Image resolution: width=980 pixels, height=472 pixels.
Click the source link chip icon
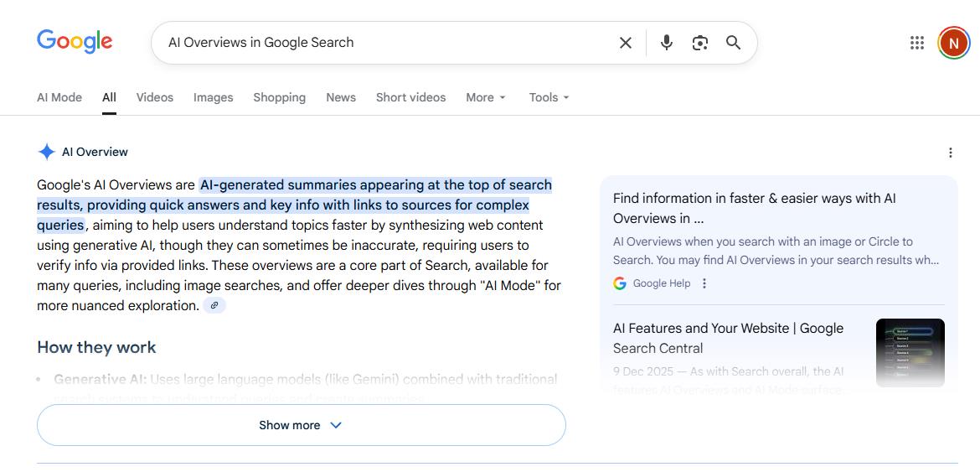214,306
